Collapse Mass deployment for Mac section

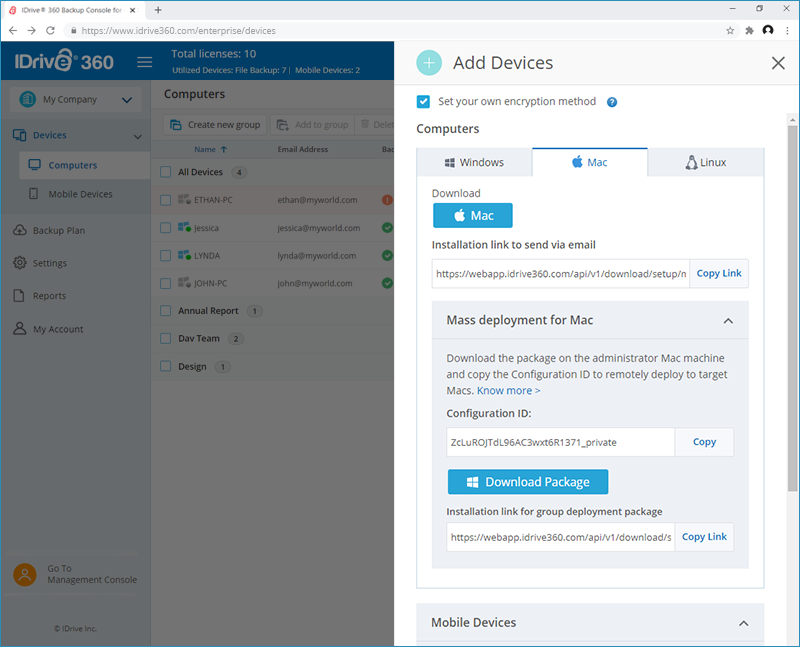coord(728,320)
